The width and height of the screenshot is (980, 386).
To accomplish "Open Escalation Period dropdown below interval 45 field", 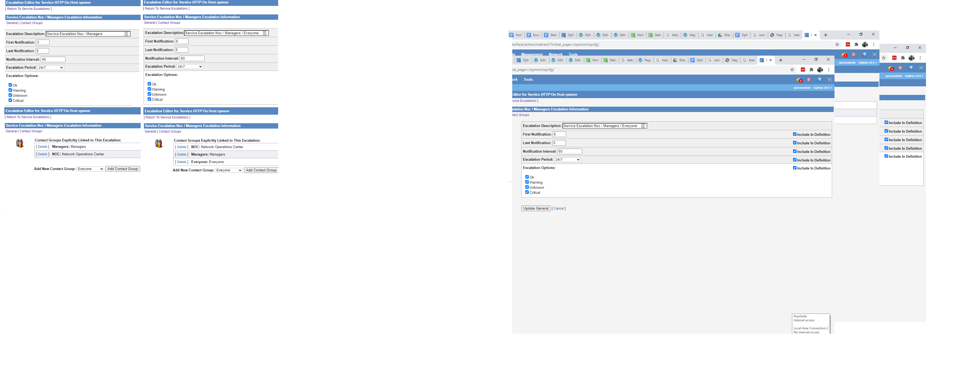I will pyautogui.click(x=51, y=68).
